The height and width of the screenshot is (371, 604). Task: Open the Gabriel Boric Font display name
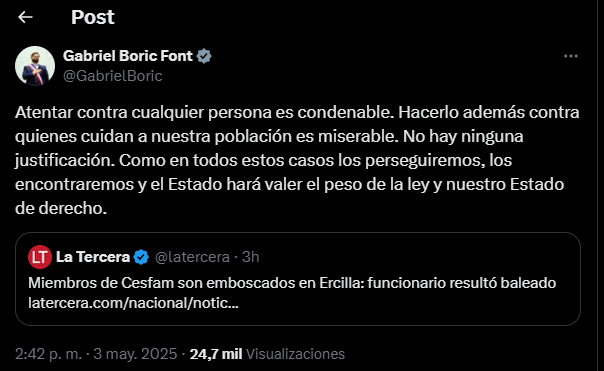(x=128, y=56)
